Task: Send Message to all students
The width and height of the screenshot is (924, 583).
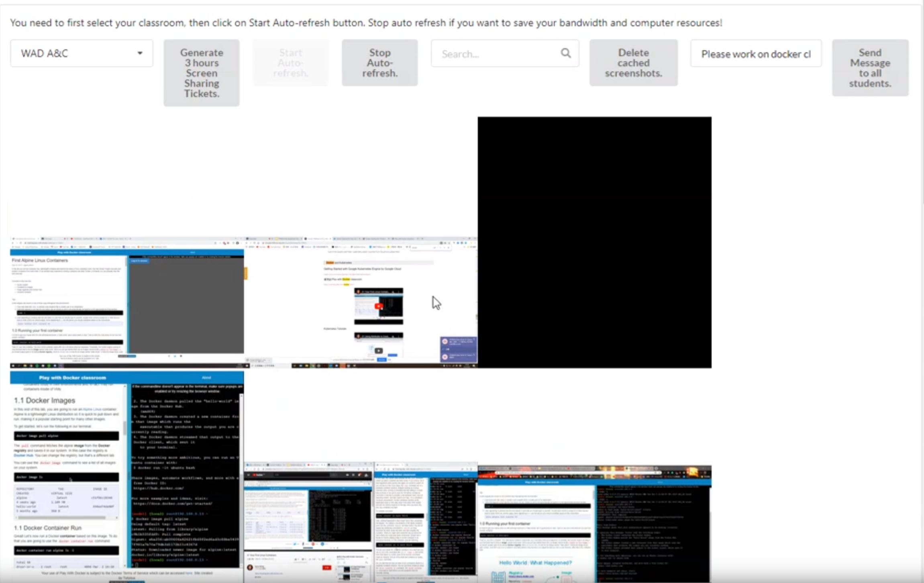Action: pos(870,68)
